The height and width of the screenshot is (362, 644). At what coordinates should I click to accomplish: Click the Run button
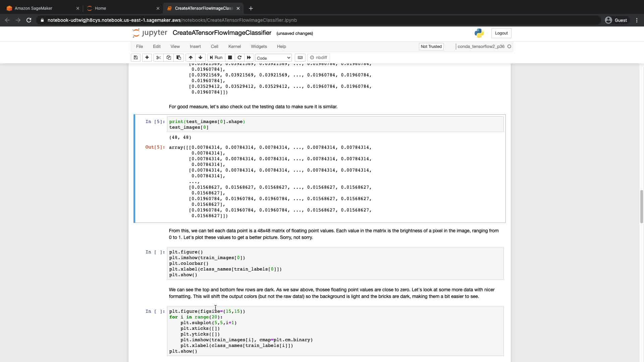click(216, 58)
